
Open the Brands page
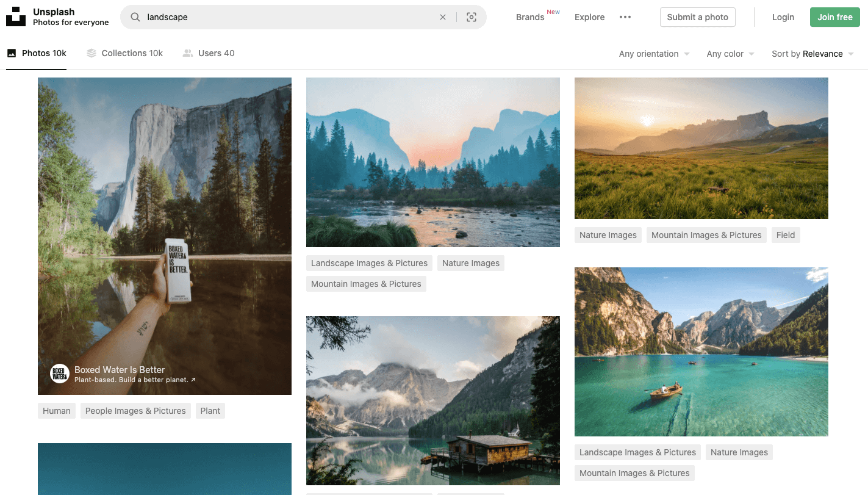coord(530,17)
